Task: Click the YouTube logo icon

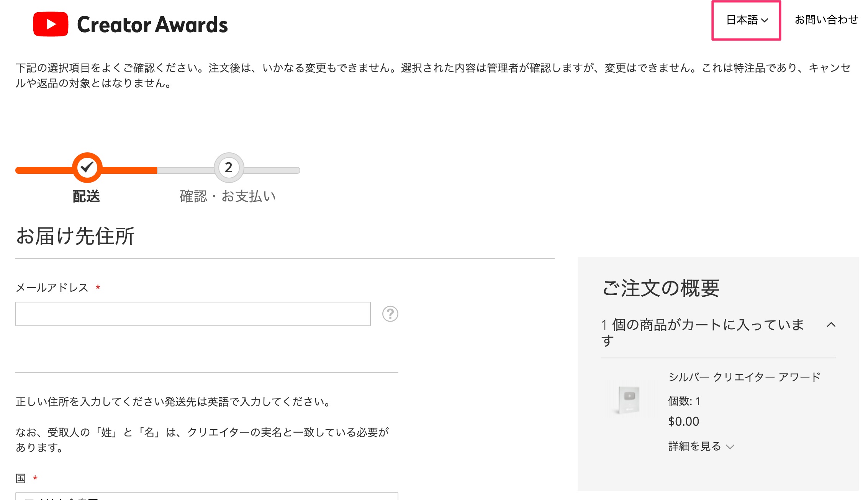Action: (51, 24)
